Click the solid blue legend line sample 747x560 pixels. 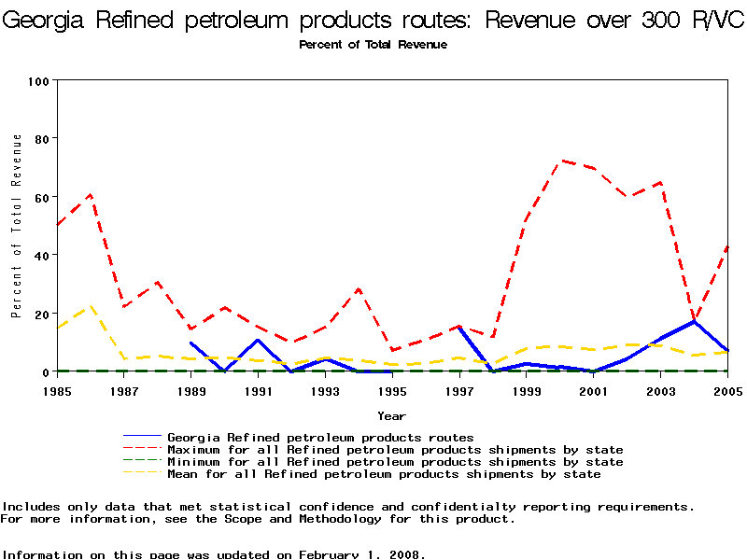(x=143, y=437)
